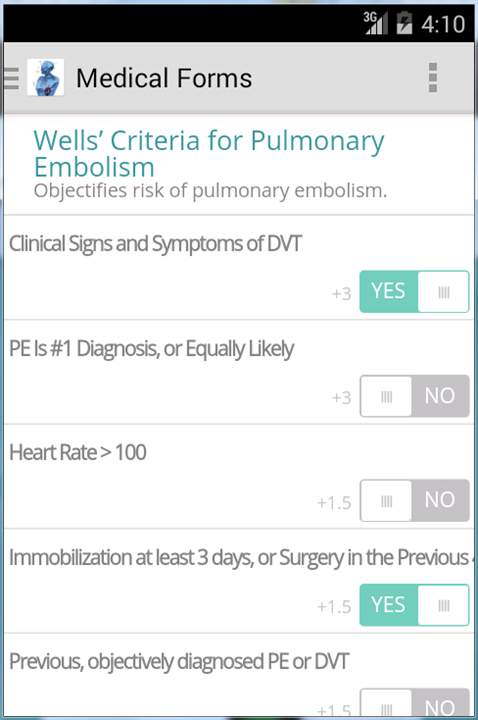Screen dimensions: 478x720
Task: Tap Previous, objectively diagnosed PE or DVT label
Action: tap(179, 662)
